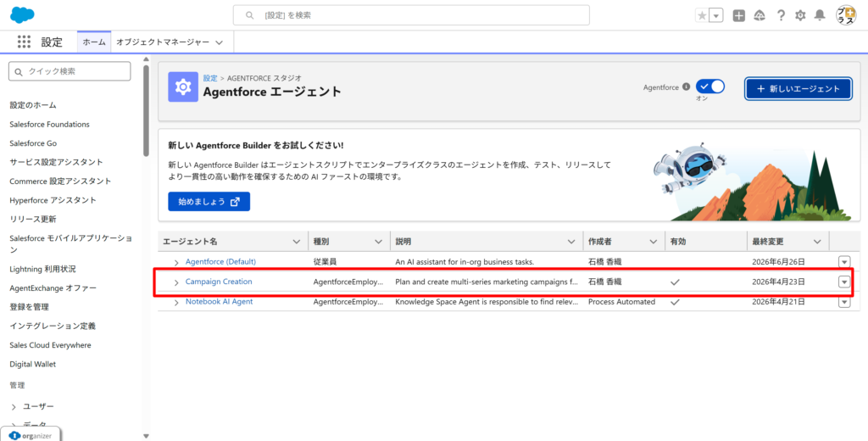
Task: Open the 種別 column menu chevron
Action: [379, 242]
